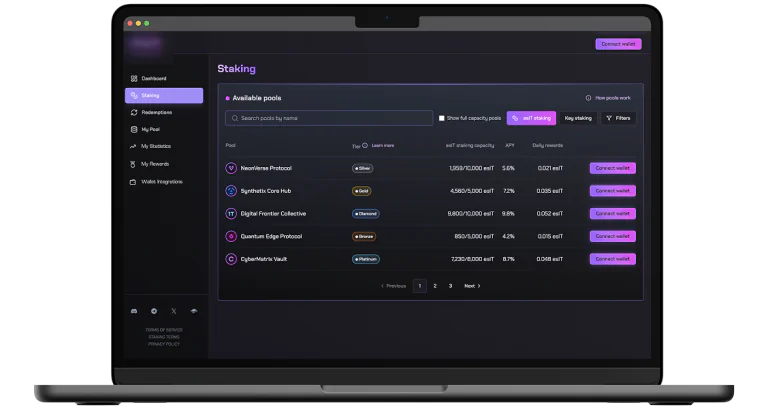The width and height of the screenshot is (768, 409).
Task: Click the Silver tier badge
Action: pos(362,168)
